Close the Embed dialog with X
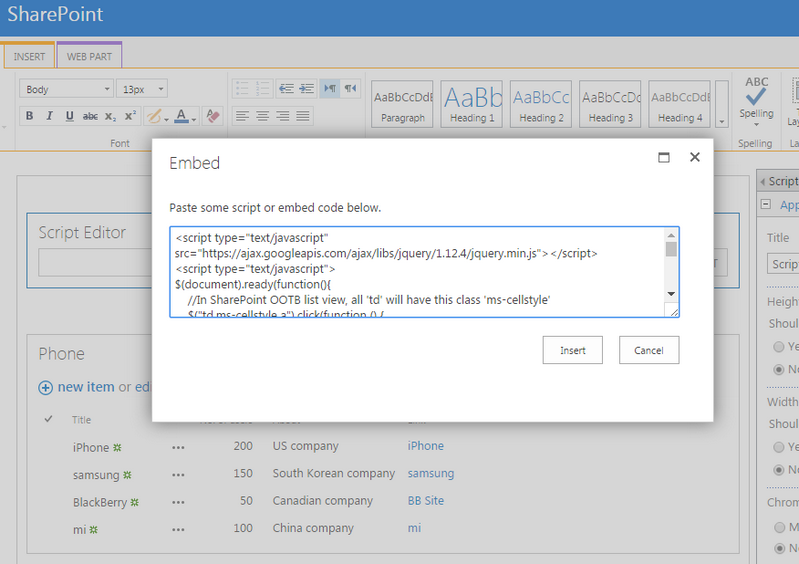The width and height of the screenshot is (799, 564). point(695,157)
